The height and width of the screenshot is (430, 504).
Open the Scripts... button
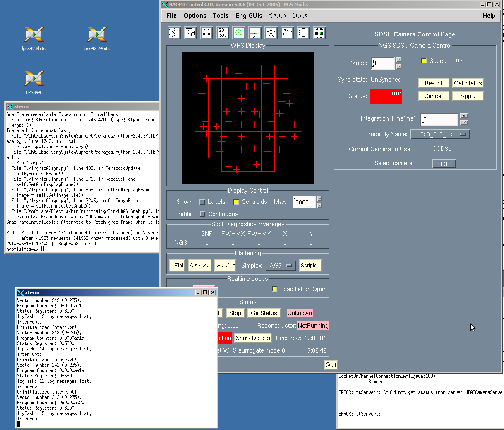(x=310, y=266)
